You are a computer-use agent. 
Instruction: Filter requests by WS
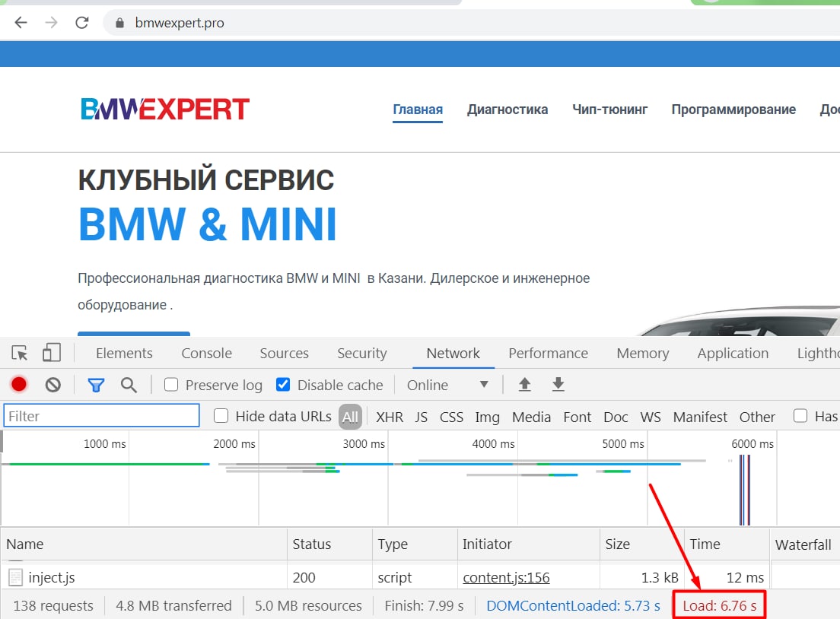tap(651, 417)
